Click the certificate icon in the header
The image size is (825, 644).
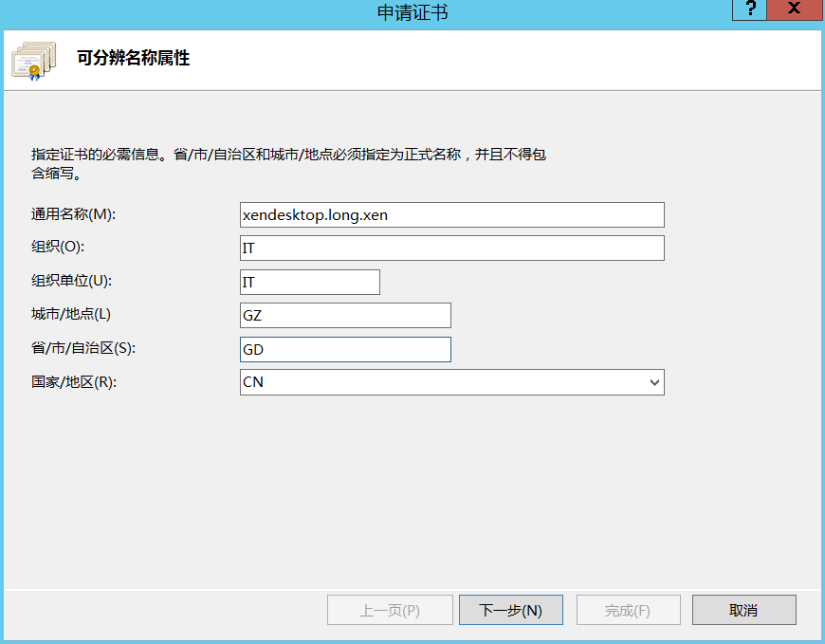click(x=34, y=61)
